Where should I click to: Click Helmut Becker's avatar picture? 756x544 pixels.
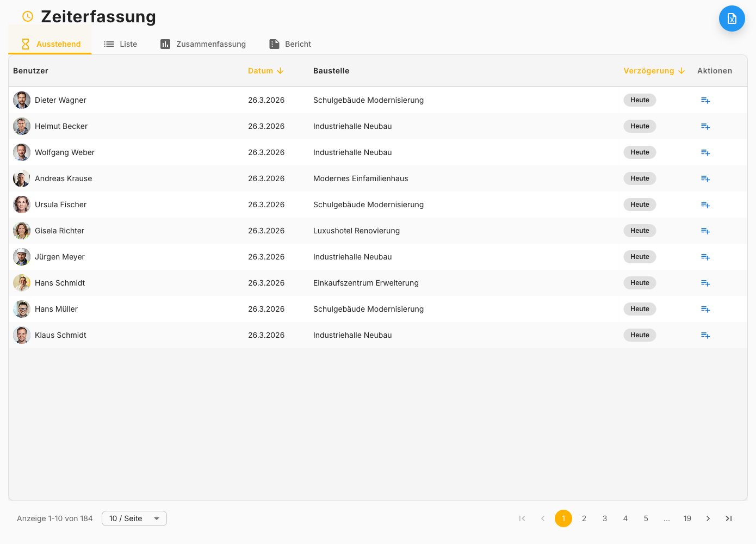click(22, 126)
